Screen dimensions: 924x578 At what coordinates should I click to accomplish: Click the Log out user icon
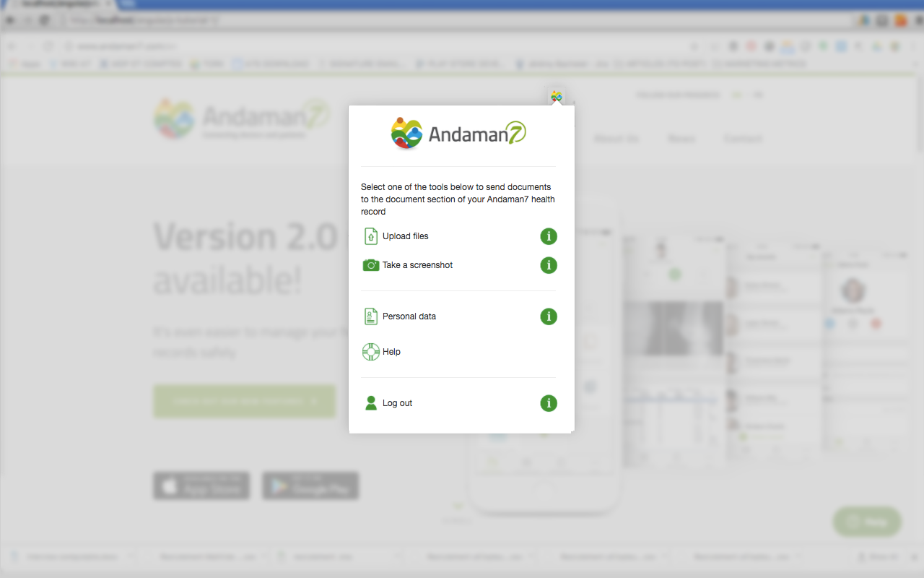(371, 403)
